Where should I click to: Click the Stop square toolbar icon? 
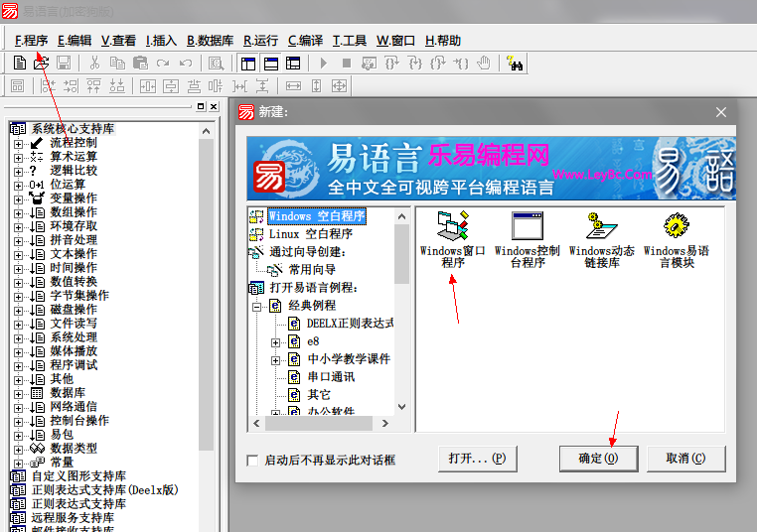(x=346, y=63)
